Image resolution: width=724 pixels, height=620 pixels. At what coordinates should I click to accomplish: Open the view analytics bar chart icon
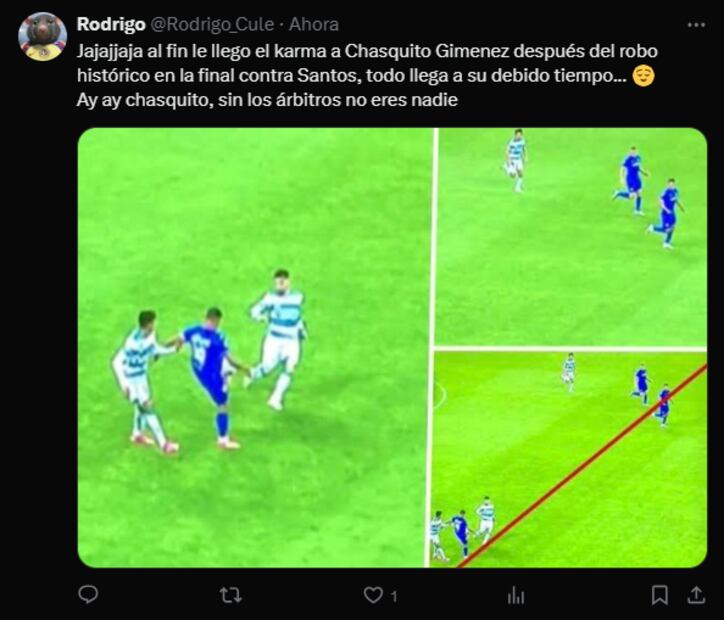(516, 595)
